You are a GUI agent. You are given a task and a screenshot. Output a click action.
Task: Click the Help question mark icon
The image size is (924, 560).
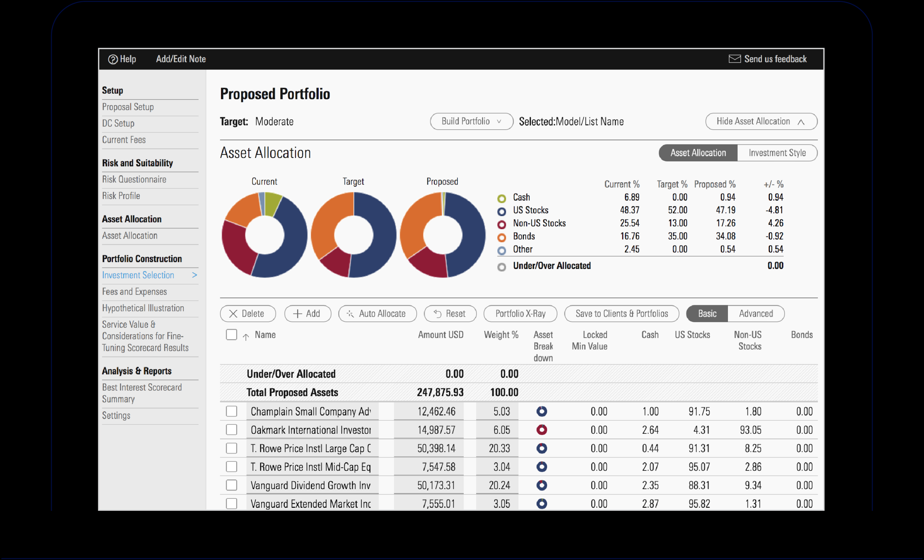[113, 59]
